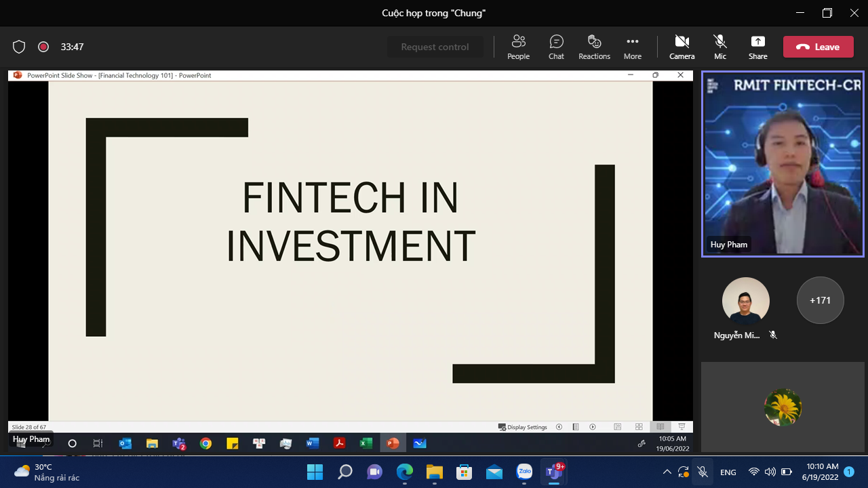Toggle the taskbar microphone mute icon

click(703, 472)
